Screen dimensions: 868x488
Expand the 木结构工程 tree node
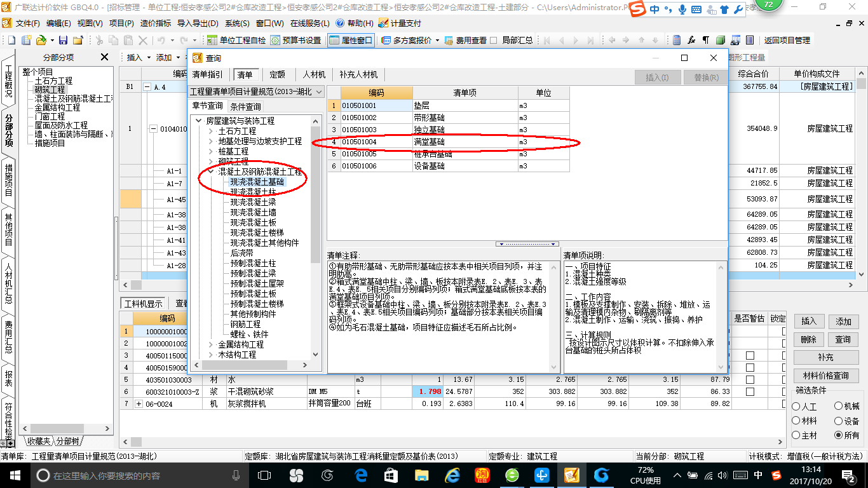pos(212,355)
